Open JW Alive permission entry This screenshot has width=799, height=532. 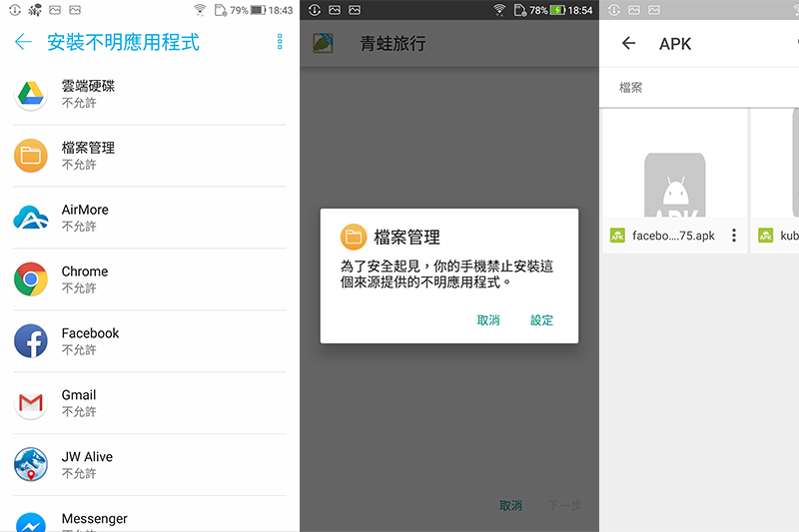pos(150,464)
